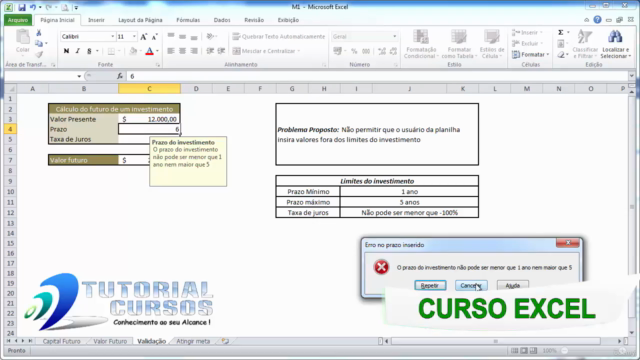Click the text orientation icon
640x360 pixels.
tap(210, 37)
